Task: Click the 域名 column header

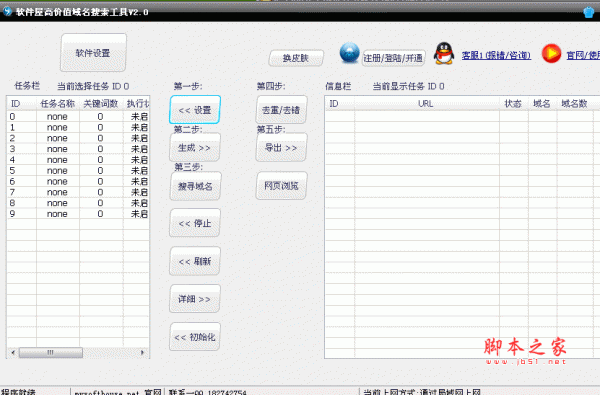Action: [542, 104]
